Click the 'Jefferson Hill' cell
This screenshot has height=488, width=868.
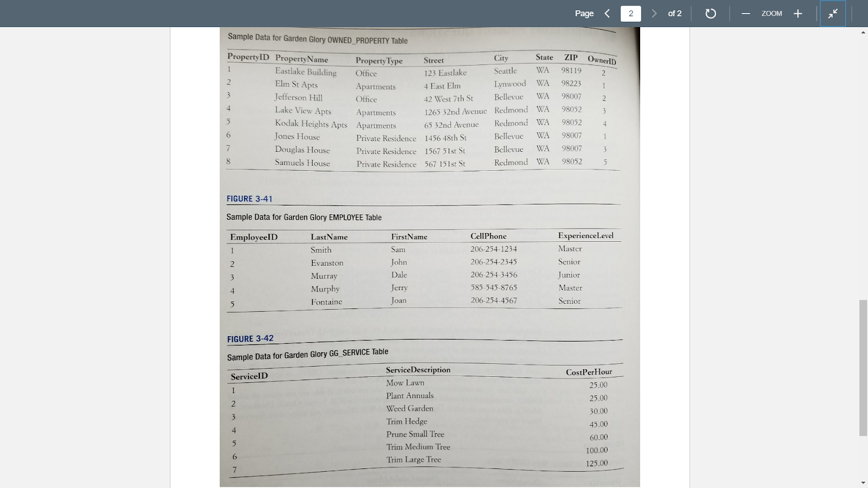[x=298, y=98]
